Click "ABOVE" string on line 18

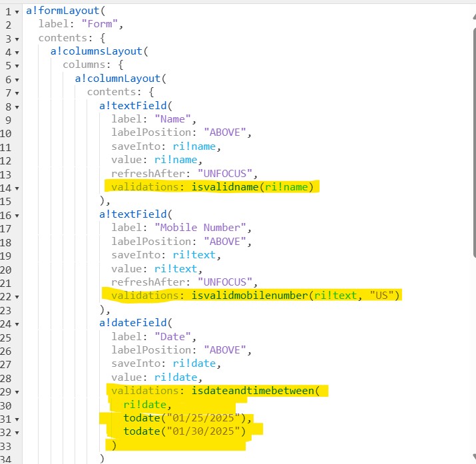(225, 242)
